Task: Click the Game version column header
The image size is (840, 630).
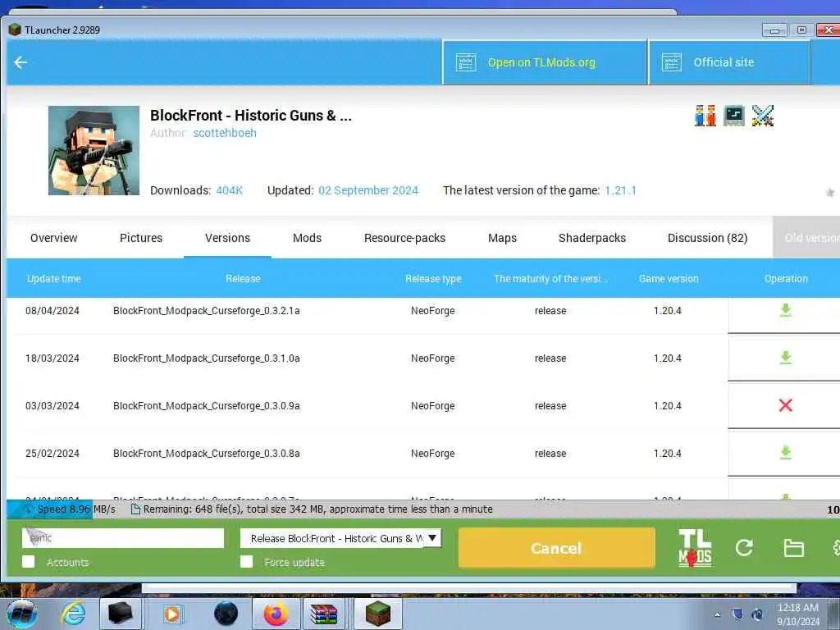Action: click(669, 279)
